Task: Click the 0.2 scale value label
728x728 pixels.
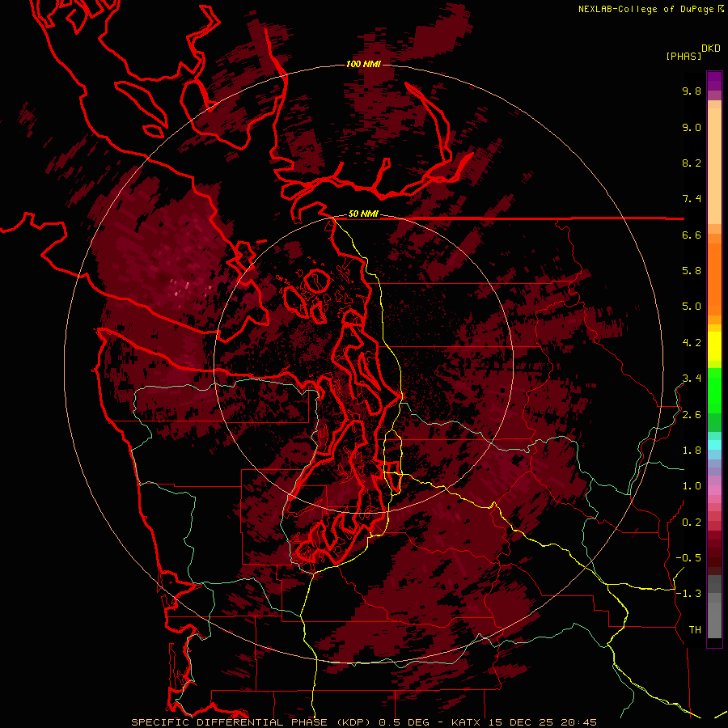Action: point(692,523)
